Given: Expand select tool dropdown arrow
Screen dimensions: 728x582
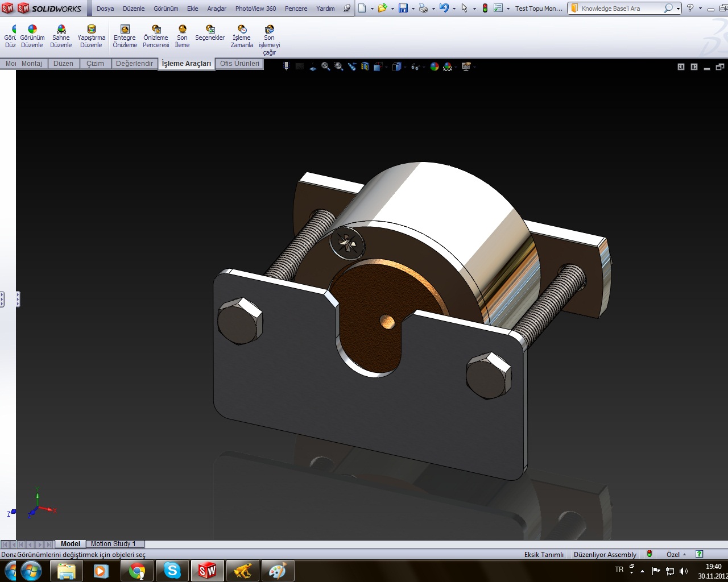Looking at the screenshot, I should click(474, 9).
